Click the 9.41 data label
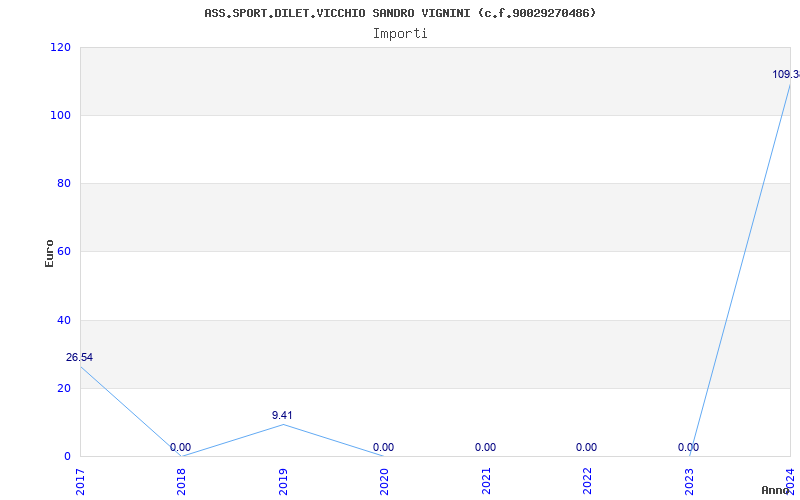The width and height of the screenshot is (800, 500). pyautogui.click(x=282, y=415)
